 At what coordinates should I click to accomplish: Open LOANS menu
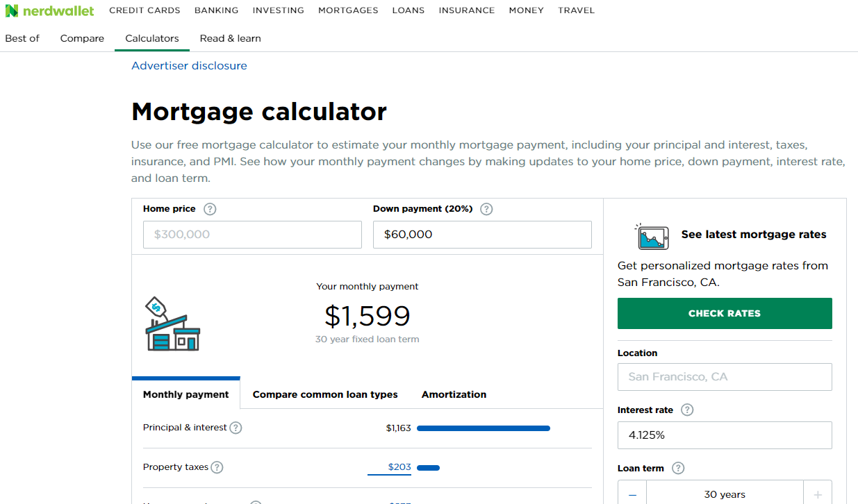[x=409, y=10]
